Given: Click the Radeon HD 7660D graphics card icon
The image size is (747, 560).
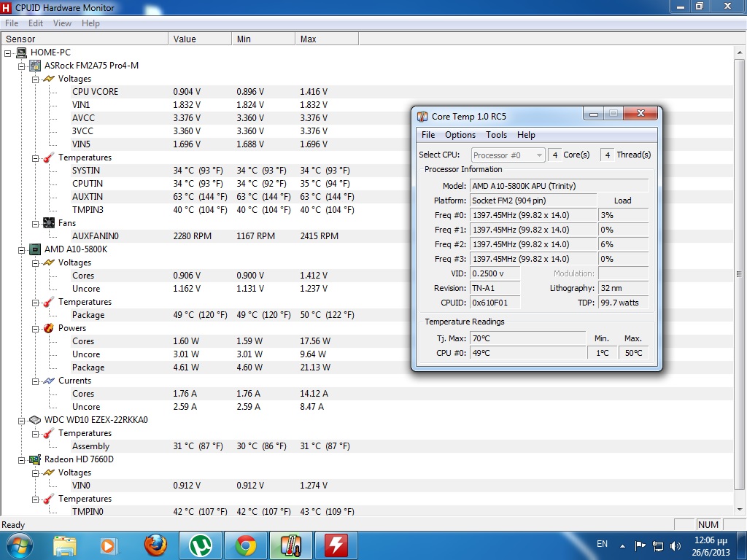Looking at the screenshot, I should tap(35, 459).
